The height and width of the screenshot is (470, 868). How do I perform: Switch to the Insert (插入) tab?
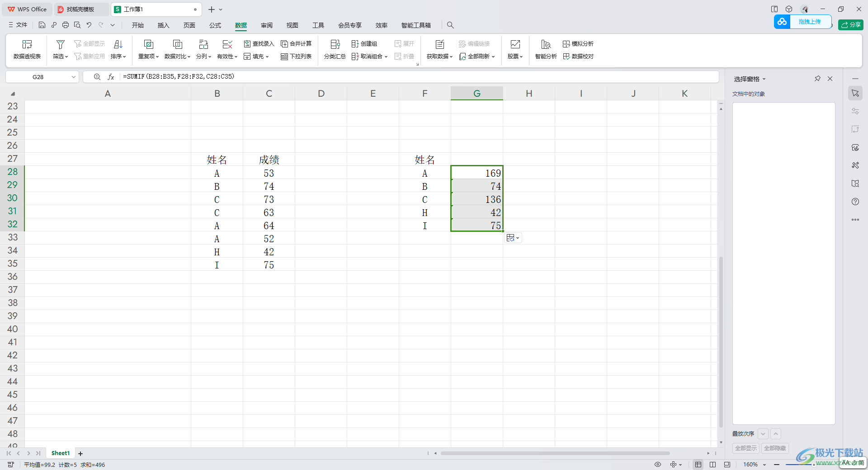[163, 25]
